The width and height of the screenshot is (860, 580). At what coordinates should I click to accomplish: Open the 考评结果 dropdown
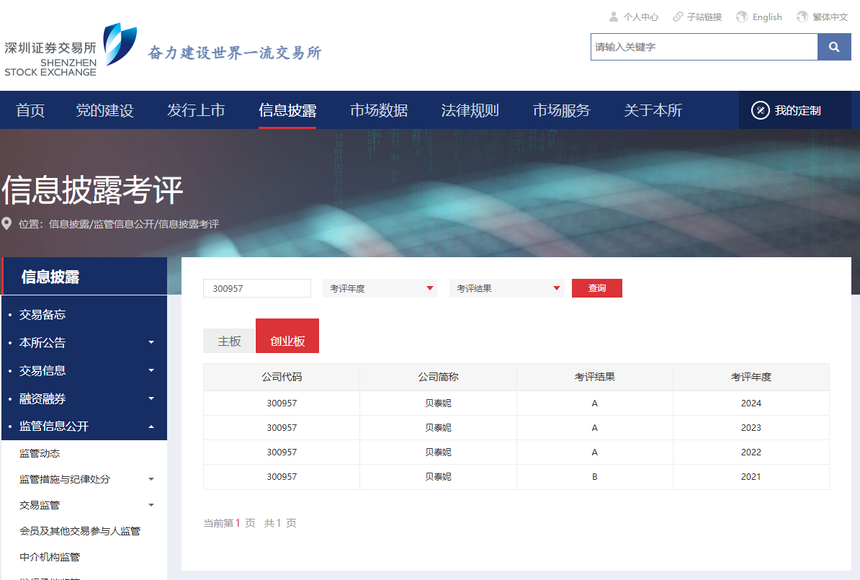click(507, 288)
